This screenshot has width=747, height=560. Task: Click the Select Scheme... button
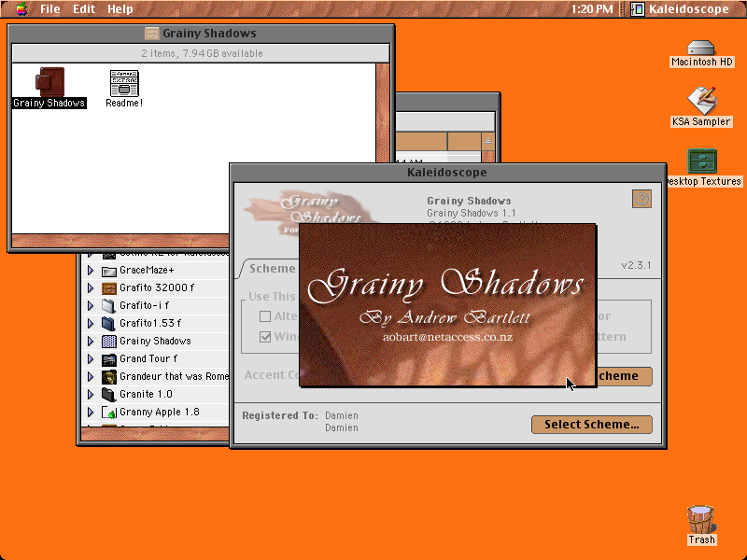(x=592, y=425)
